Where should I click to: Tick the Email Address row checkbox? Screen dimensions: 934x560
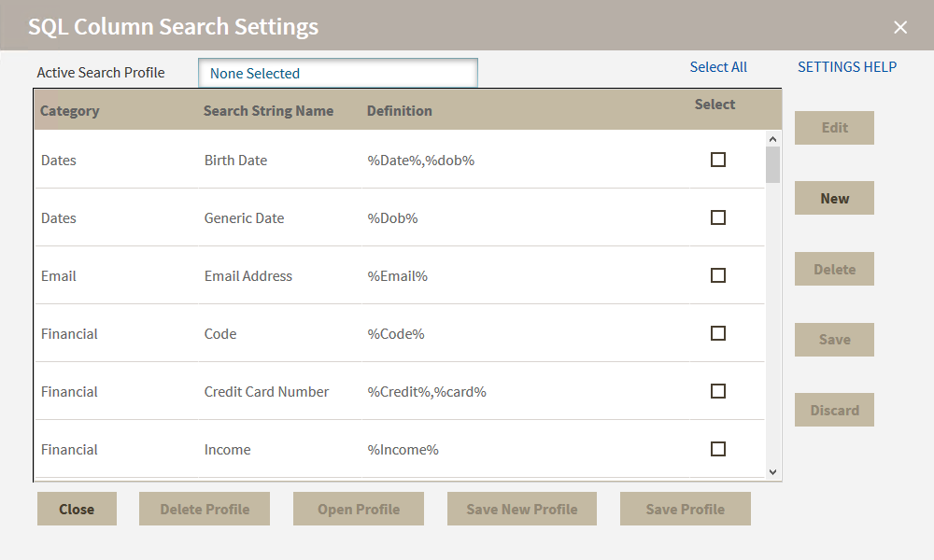(x=718, y=275)
